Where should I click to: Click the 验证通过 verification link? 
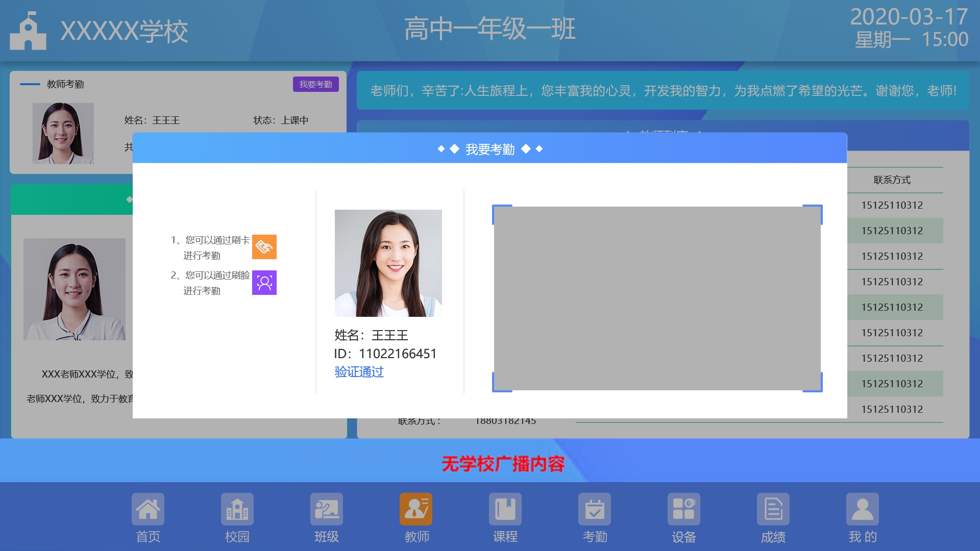pos(359,372)
